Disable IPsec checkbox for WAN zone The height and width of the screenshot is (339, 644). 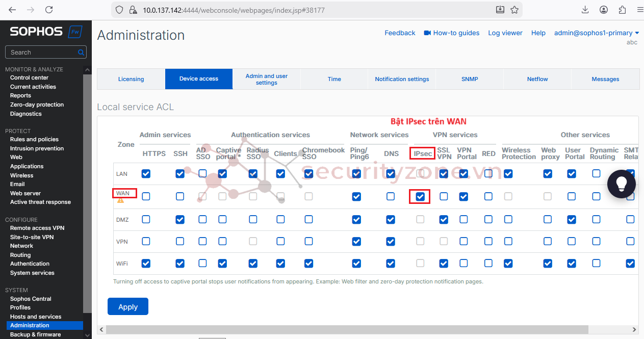(x=420, y=196)
